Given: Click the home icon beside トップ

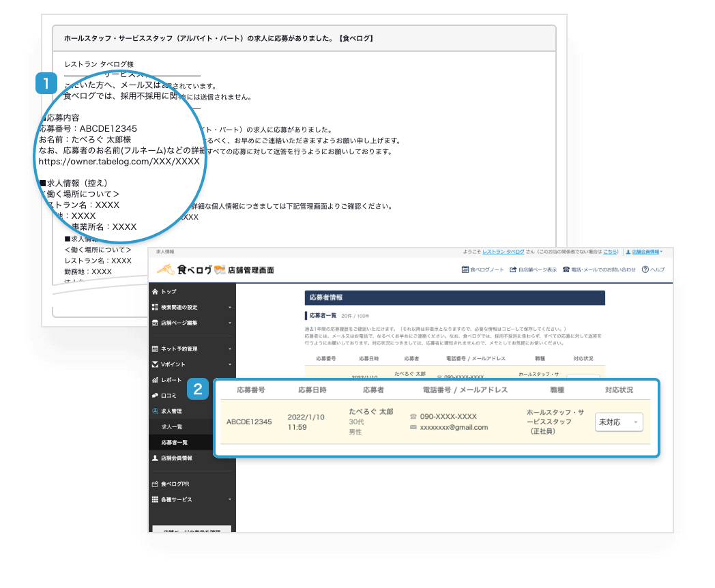Looking at the screenshot, I should [155, 291].
